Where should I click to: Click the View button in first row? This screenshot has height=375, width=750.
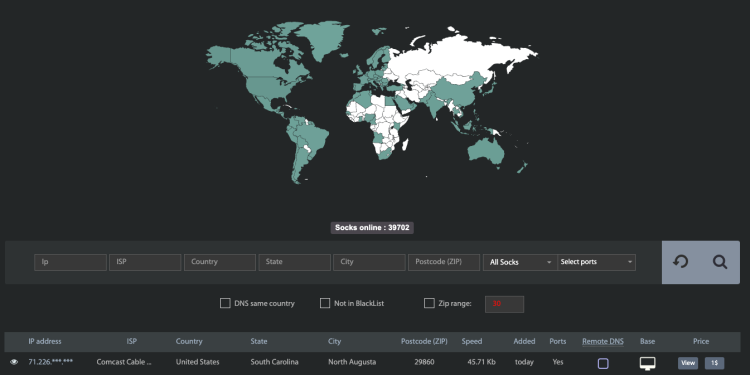click(688, 363)
